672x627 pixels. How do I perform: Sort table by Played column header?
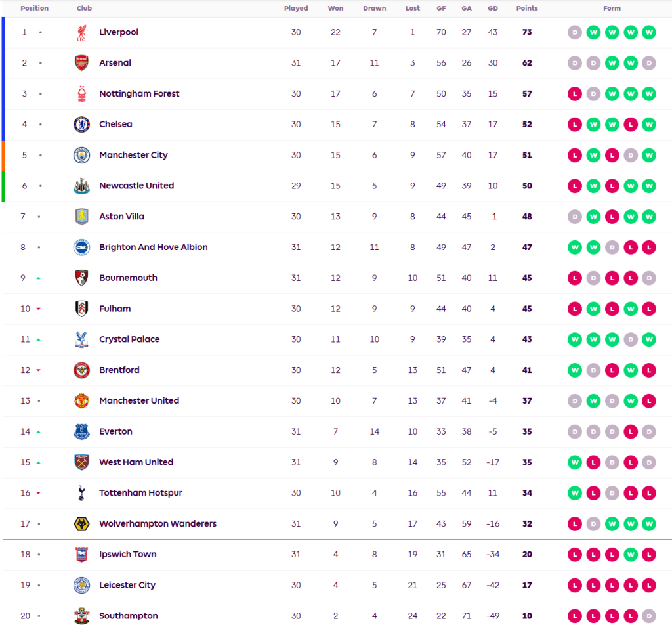296,9
